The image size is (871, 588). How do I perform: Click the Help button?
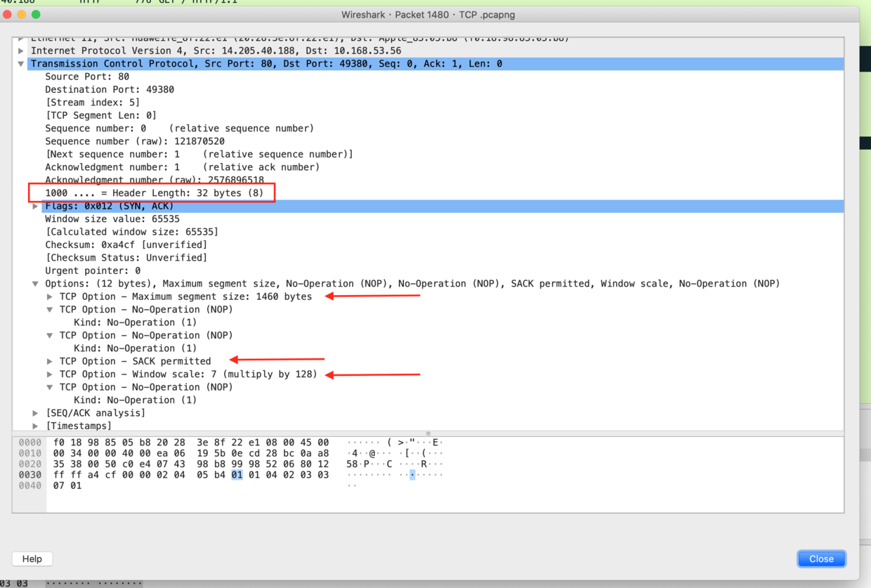[x=32, y=558]
